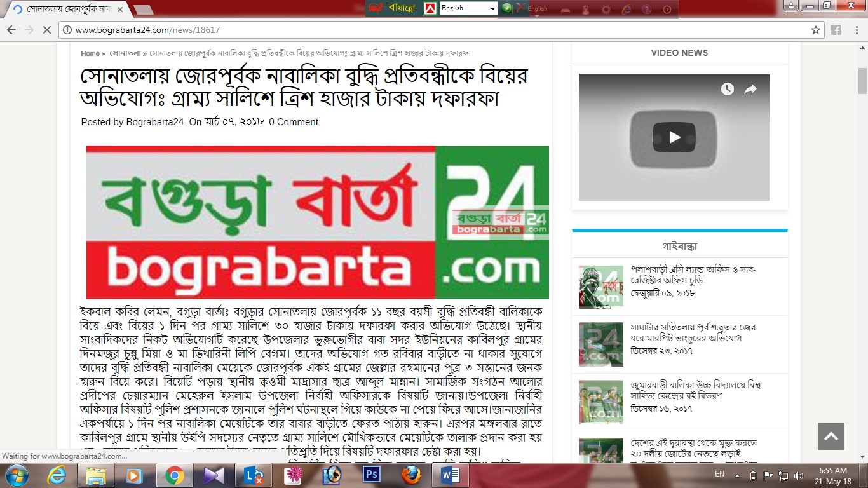Open Microsoft Word from the taskbar

[450, 475]
